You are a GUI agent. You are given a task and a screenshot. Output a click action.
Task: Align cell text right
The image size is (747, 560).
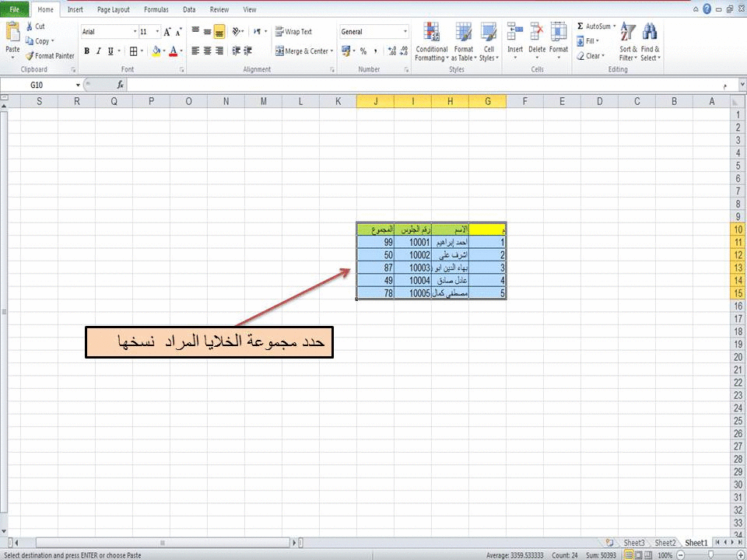219,51
